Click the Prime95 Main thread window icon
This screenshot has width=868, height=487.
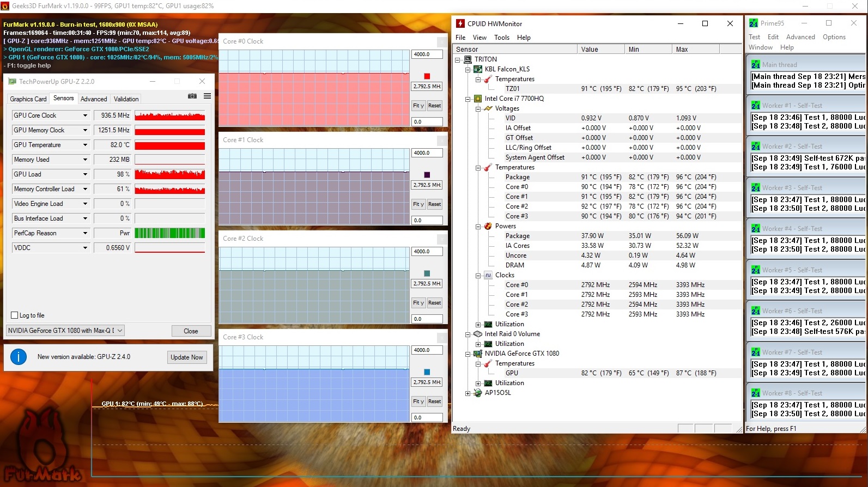pos(756,64)
